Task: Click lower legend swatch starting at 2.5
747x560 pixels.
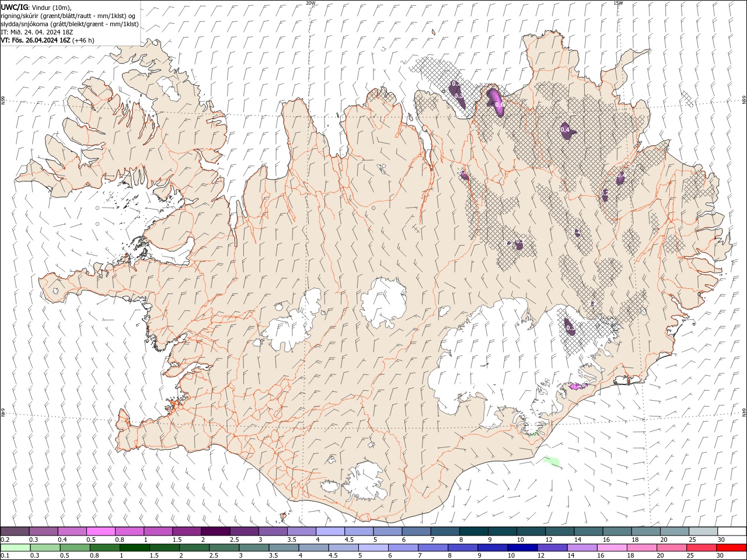Action: click(224, 548)
